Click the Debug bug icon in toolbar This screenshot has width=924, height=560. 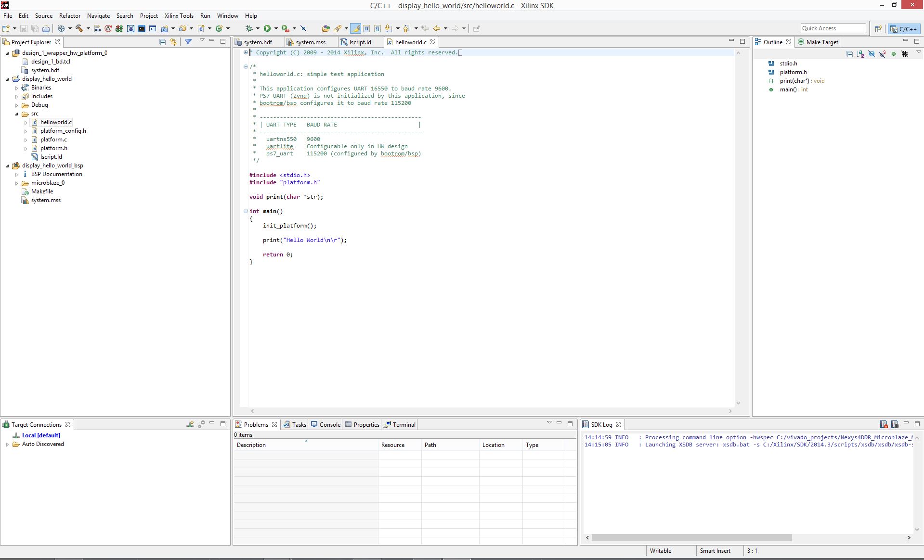click(x=249, y=28)
